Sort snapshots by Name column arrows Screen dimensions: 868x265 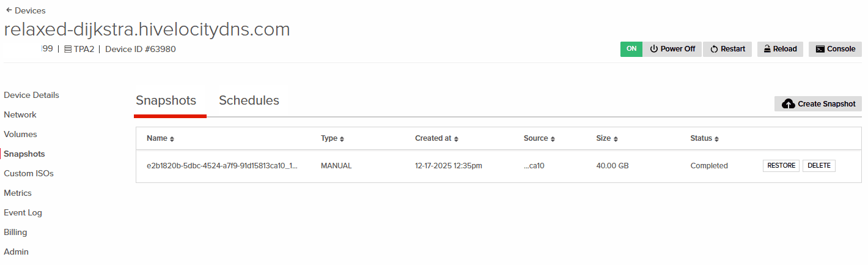tap(172, 139)
